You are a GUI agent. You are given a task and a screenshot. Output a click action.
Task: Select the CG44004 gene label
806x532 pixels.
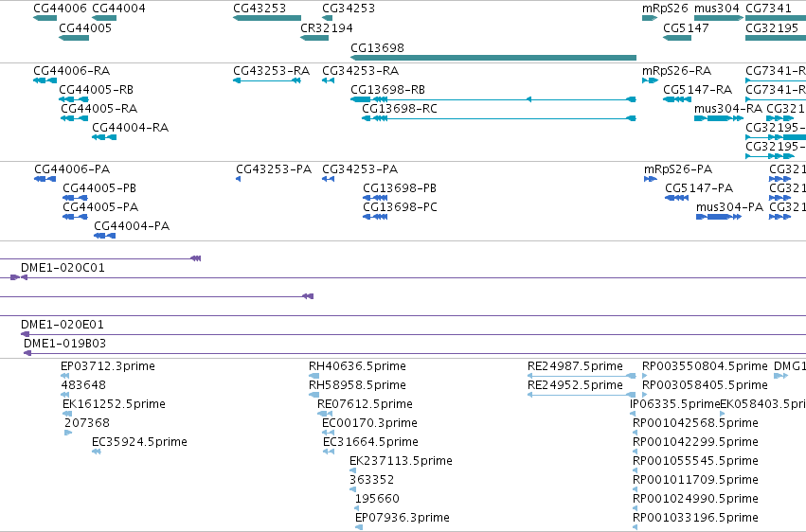[118, 9]
